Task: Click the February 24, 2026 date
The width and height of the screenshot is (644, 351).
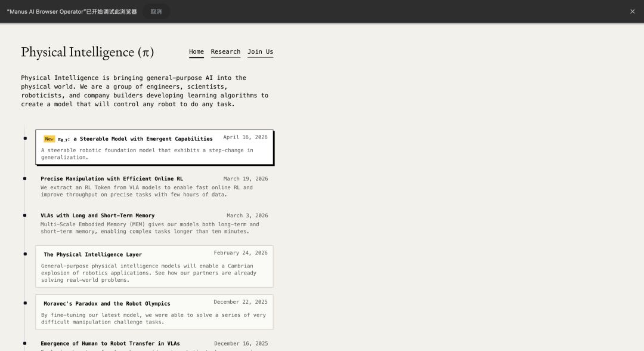Action: [x=241, y=253]
